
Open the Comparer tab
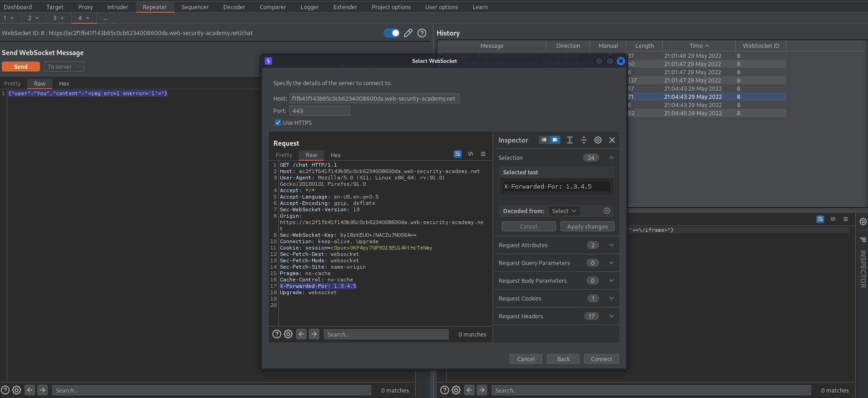coord(273,7)
